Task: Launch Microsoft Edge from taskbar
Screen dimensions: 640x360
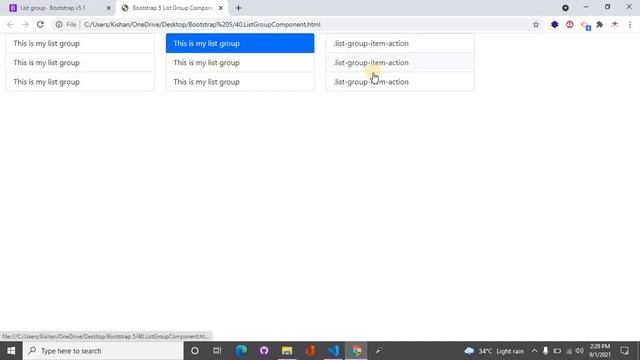Action: click(x=241, y=351)
